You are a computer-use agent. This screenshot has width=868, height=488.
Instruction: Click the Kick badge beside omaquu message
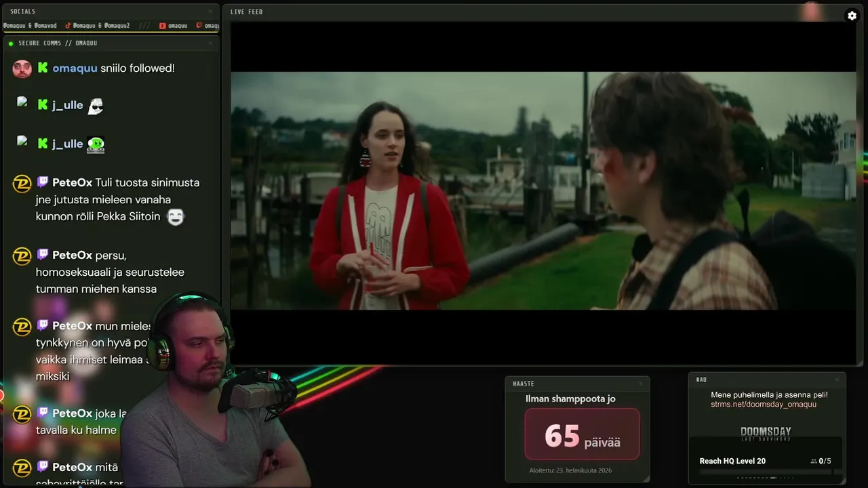tap(43, 68)
